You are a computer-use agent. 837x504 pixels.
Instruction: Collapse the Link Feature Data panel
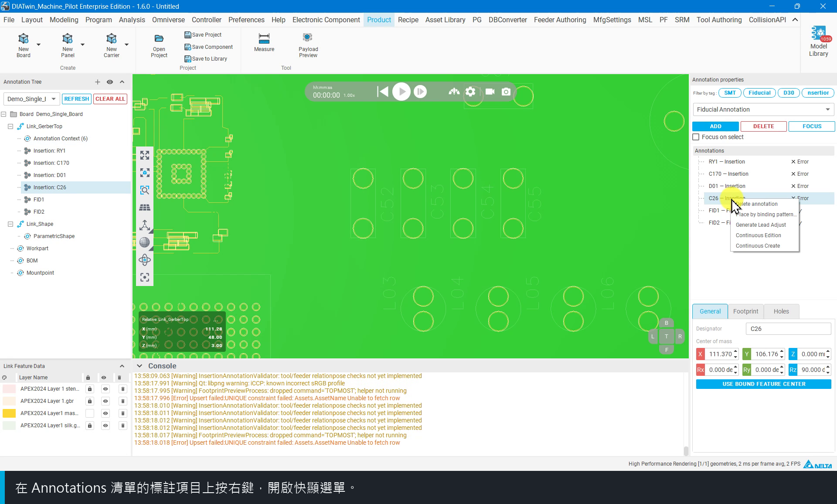pos(122,366)
